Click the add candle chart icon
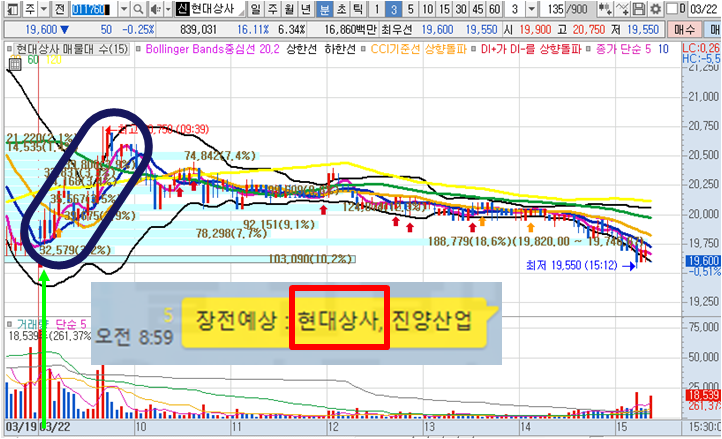The width and height of the screenshot is (722, 439). [605, 9]
